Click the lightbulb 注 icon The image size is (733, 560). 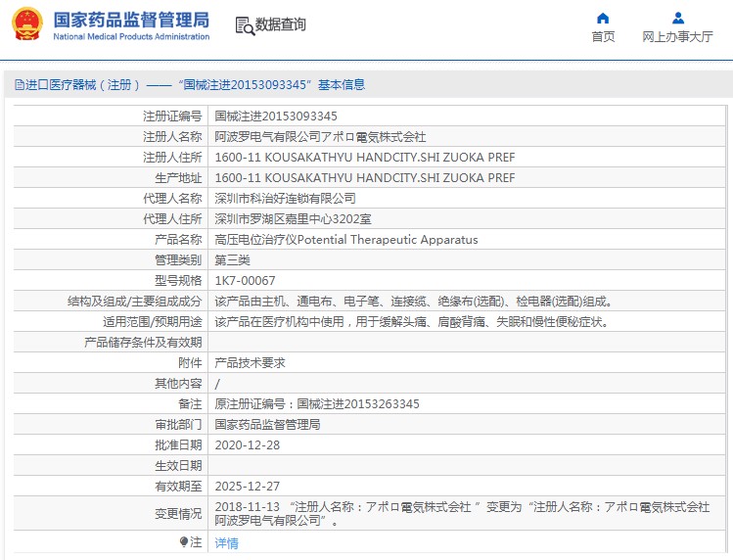[183, 541]
